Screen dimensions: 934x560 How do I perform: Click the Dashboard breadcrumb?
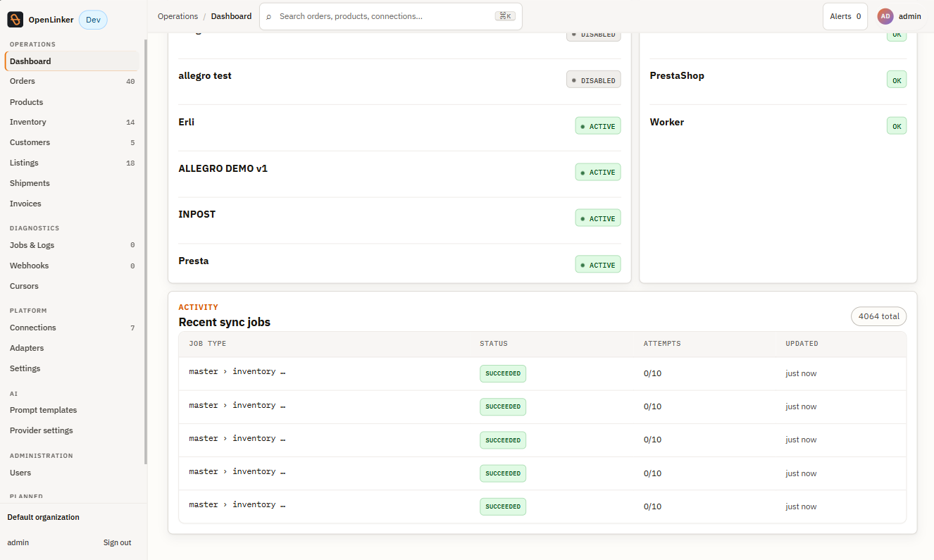pyautogui.click(x=231, y=16)
